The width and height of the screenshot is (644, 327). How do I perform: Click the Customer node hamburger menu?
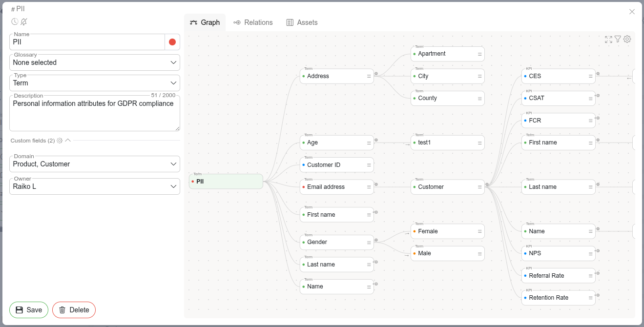480,187
